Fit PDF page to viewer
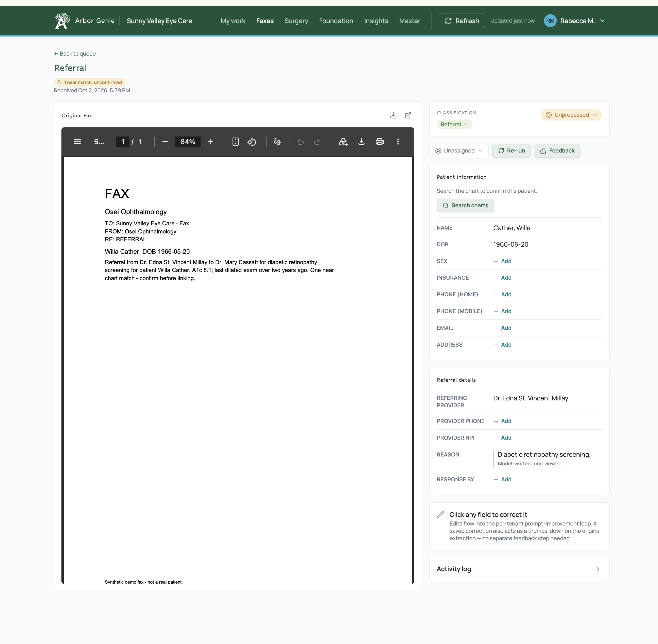 pos(236,142)
